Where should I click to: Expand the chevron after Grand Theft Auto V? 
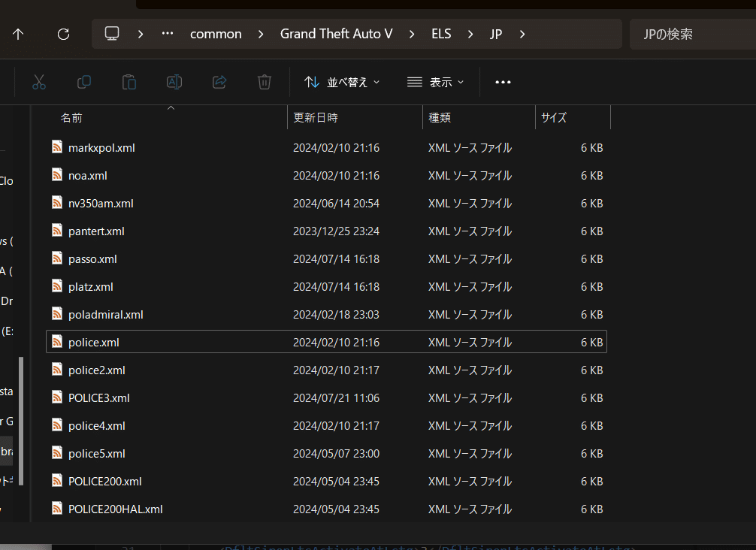click(412, 35)
